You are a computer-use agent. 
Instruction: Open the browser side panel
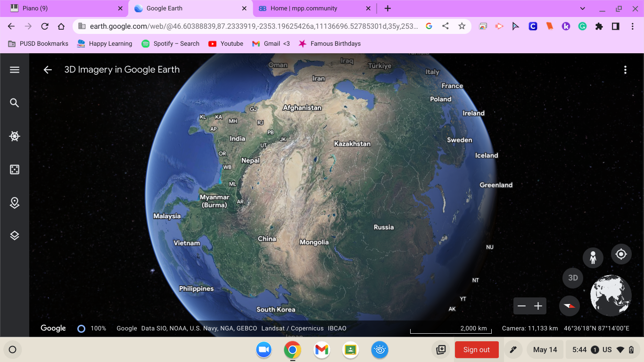(616, 26)
